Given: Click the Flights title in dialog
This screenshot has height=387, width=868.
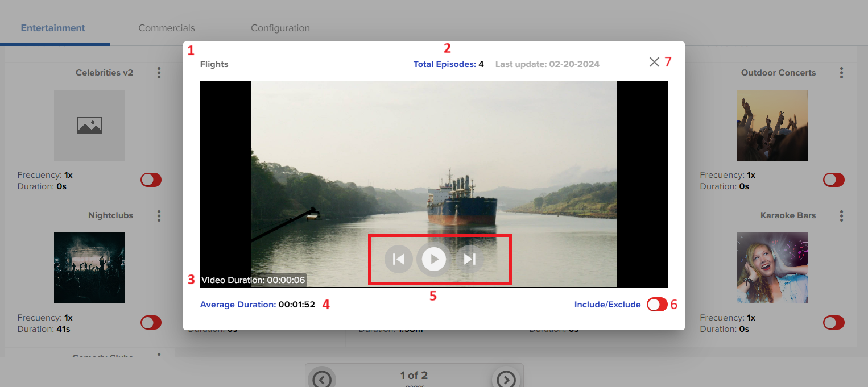Looking at the screenshot, I should click(x=214, y=64).
